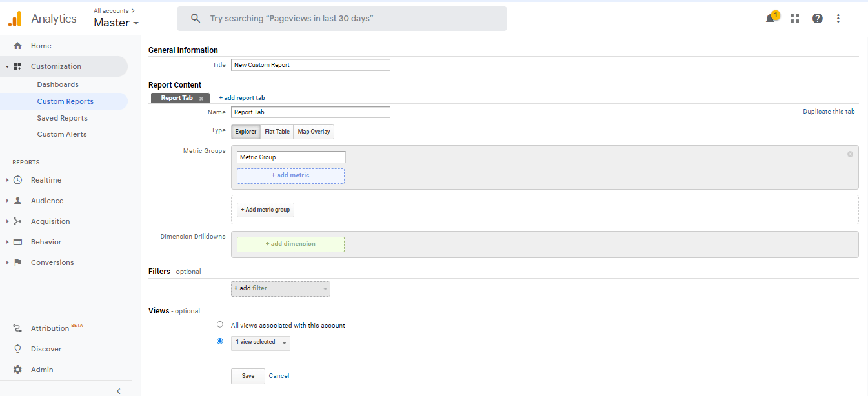Open the 1 view selected dropdown
This screenshot has width=868, height=396.
[x=260, y=342]
